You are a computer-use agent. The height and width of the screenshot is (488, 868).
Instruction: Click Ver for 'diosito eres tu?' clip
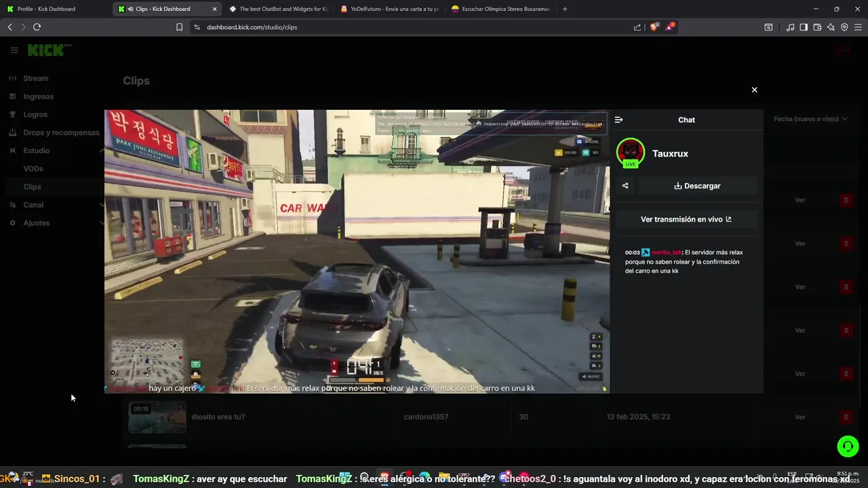(800, 417)
